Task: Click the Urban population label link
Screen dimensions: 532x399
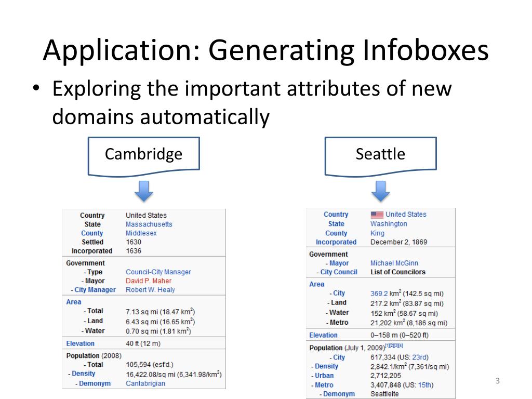Action: [324, 376]
